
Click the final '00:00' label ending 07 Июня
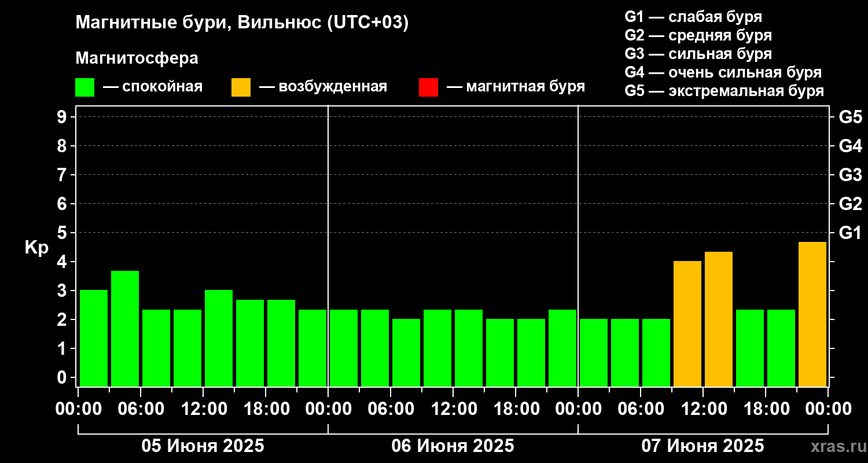(x=828, y=409)
